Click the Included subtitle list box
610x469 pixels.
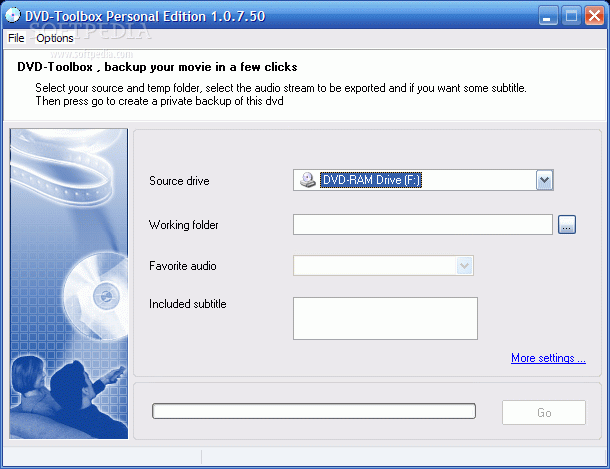pyautogui.click(x=385, y=318)
